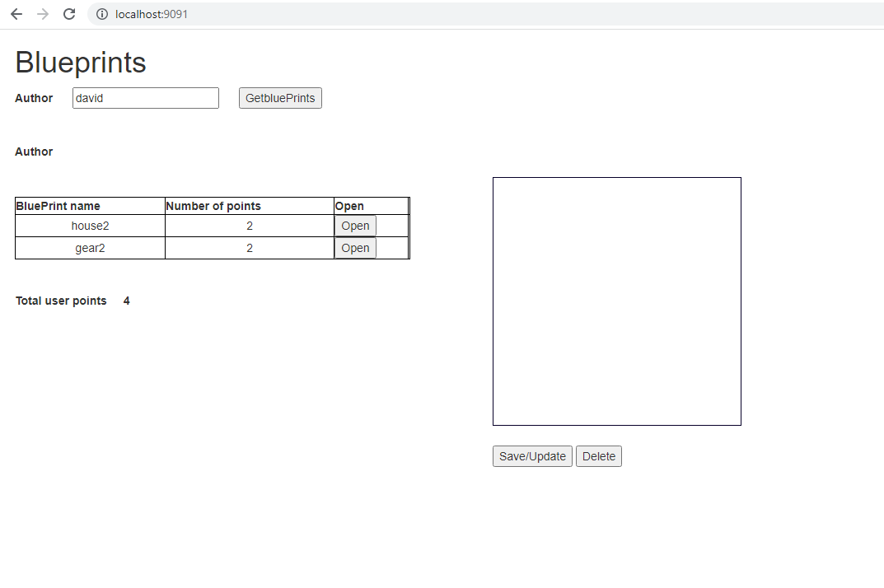The height and width of the screenshot is (588, 884).
Task: Click inside the blueprint drawing canvas
Action: pos(617,301)
